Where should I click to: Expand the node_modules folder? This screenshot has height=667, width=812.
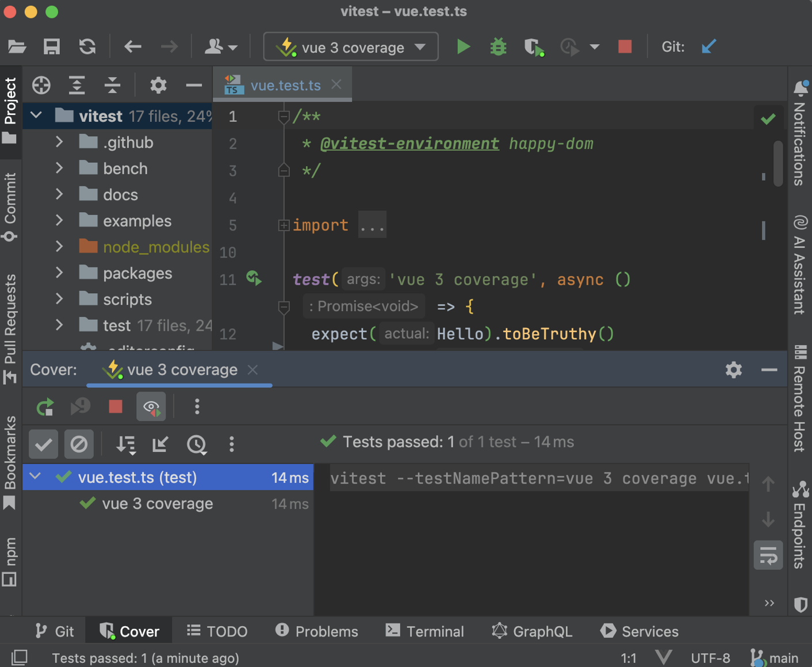pos(59,247)
